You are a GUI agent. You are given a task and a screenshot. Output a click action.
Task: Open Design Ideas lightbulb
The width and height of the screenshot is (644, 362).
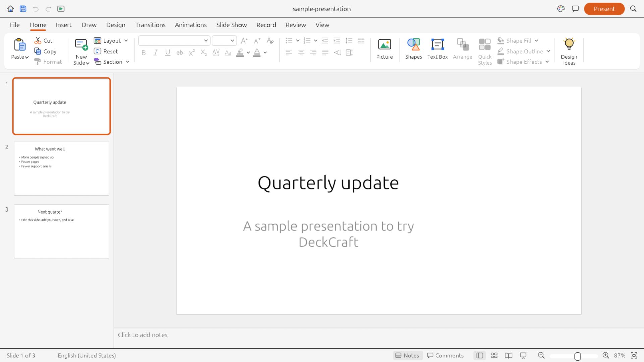pyautogui.click(x=569, y=51)
